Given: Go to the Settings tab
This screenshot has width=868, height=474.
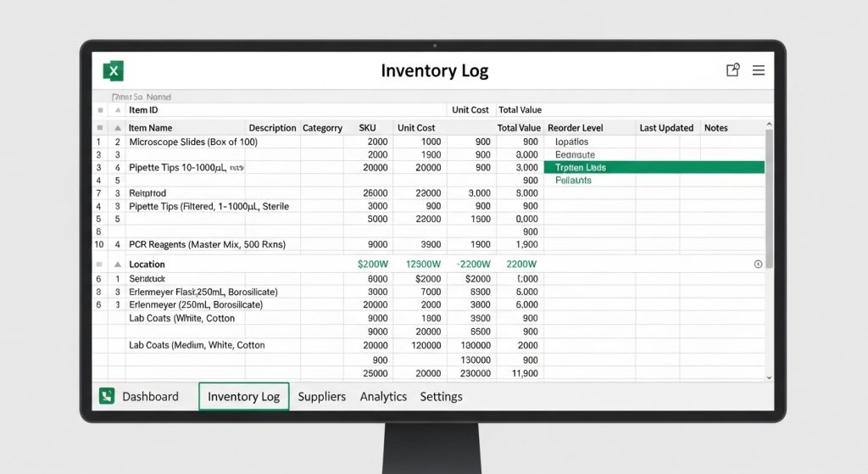Looking at the screenshot, I should click(x=441, y=397).
